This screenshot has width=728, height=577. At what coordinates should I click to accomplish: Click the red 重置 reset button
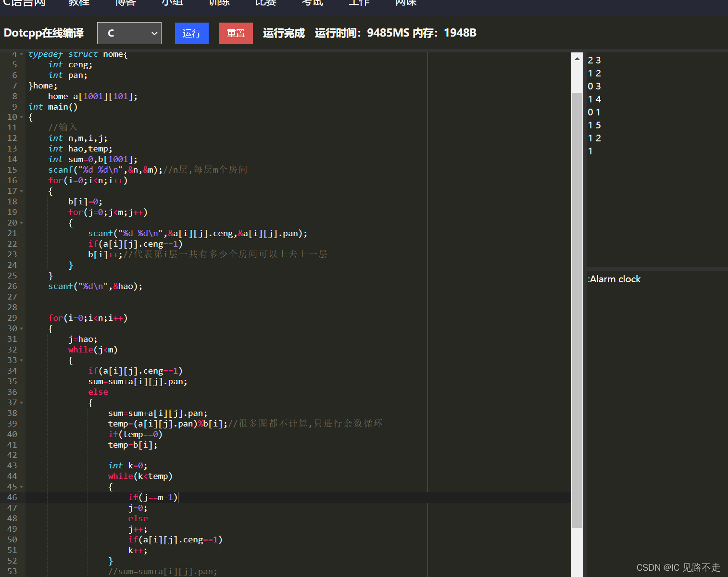click(235, 33)
